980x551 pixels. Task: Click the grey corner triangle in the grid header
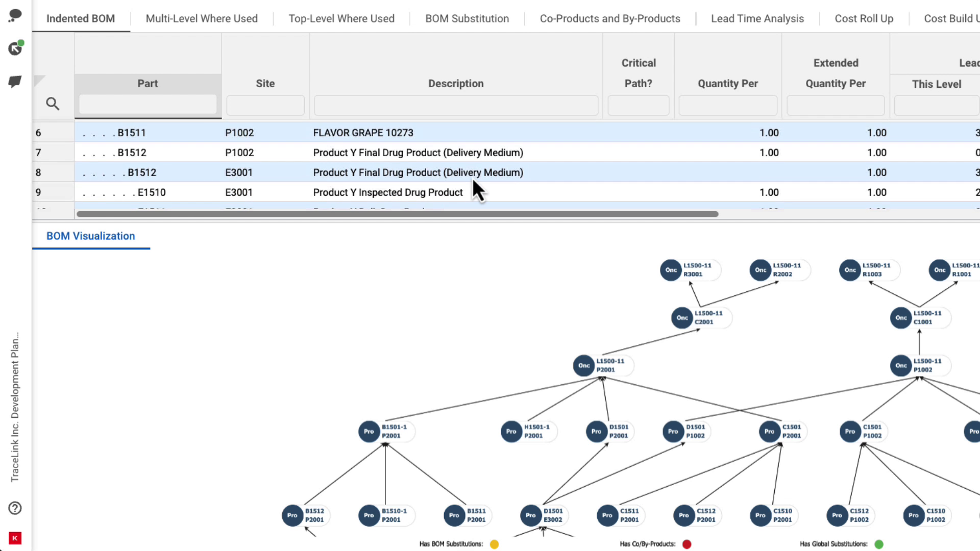tap(39, 80)
